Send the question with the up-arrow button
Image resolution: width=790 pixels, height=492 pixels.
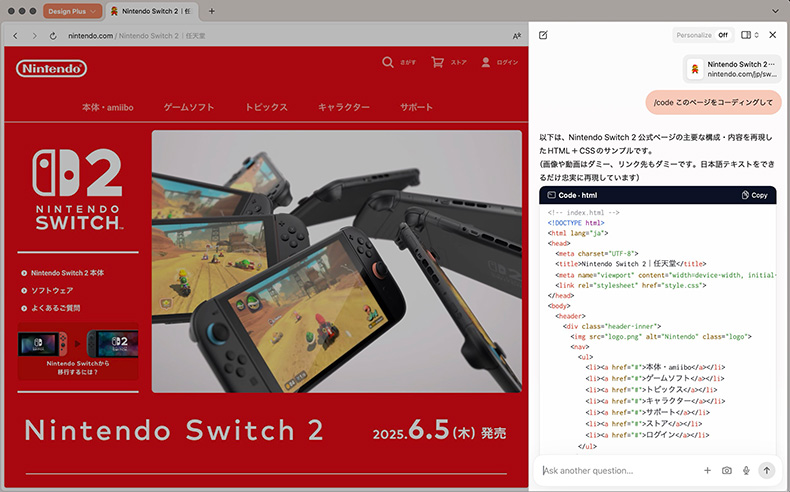(766, 470)
